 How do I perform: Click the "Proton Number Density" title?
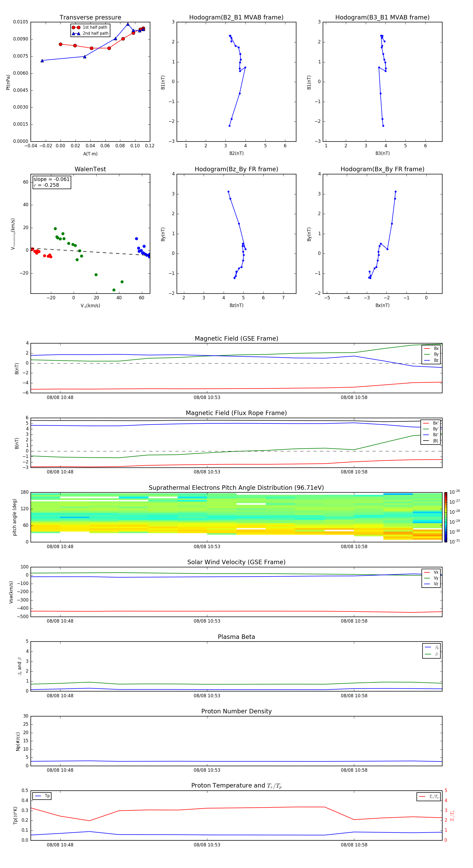236,711
